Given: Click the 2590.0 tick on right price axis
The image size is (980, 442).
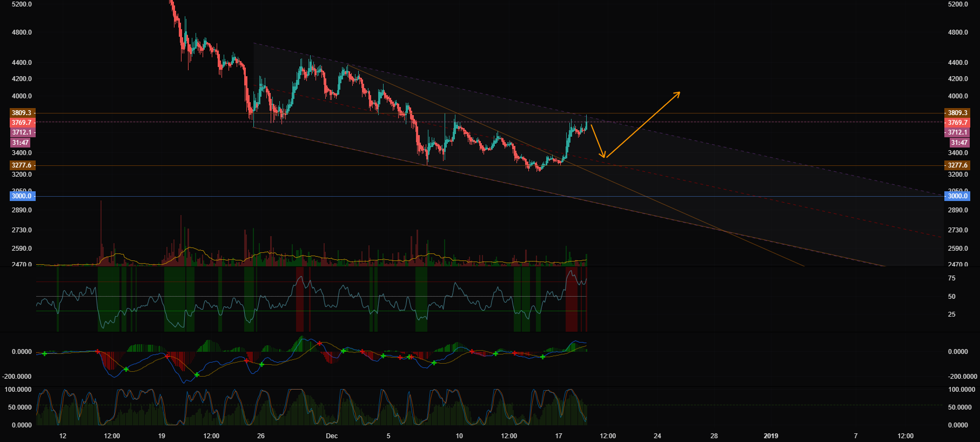Looking at the screenshot, I should (x=958, y=249).
